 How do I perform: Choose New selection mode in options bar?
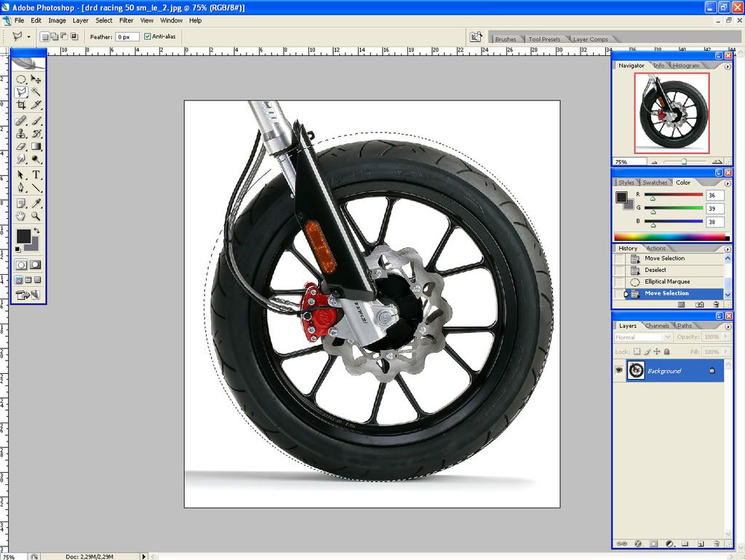(44, 36)
